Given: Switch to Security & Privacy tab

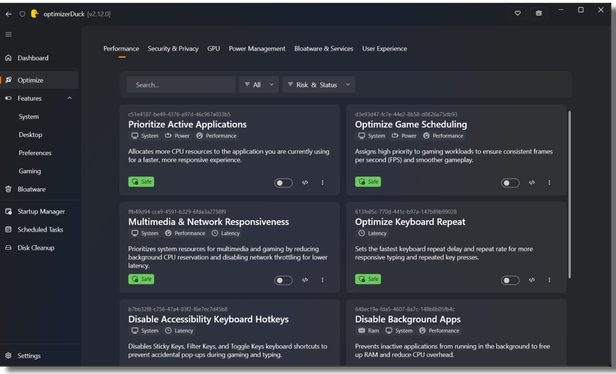Looking at the screenshot, I should [x=173, y=49].
